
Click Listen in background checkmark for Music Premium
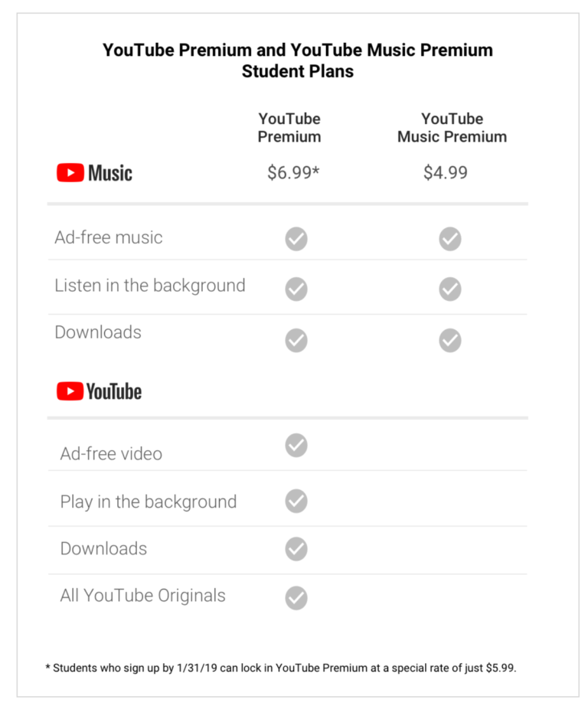click(450, 289)
